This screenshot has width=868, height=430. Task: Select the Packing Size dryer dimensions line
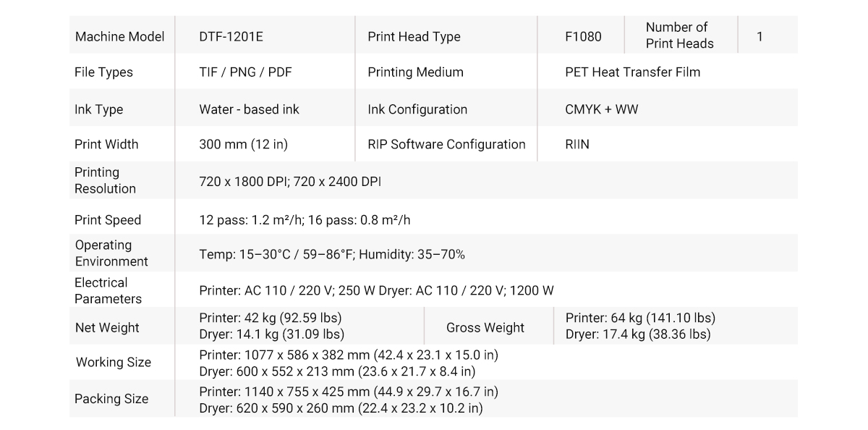click(x=340, y=408)
